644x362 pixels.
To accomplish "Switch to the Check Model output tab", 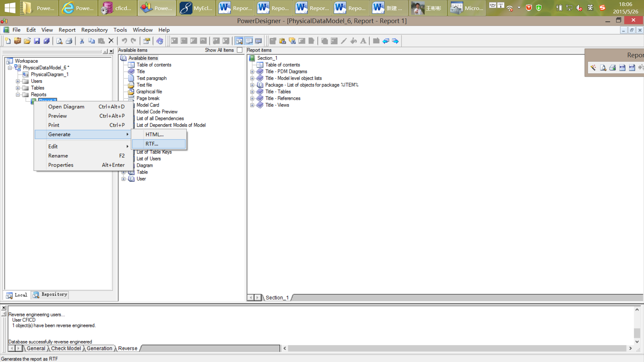I will [x=66, y=348].
